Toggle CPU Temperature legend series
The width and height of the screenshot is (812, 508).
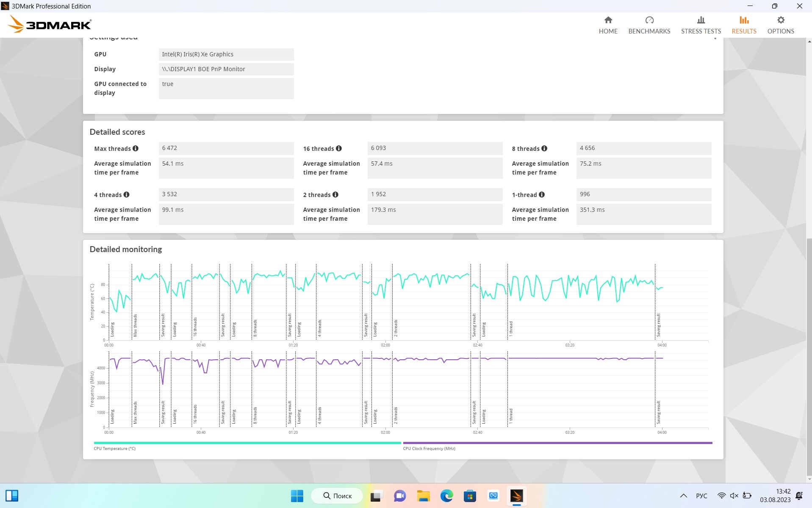click(x=115, y=448)
